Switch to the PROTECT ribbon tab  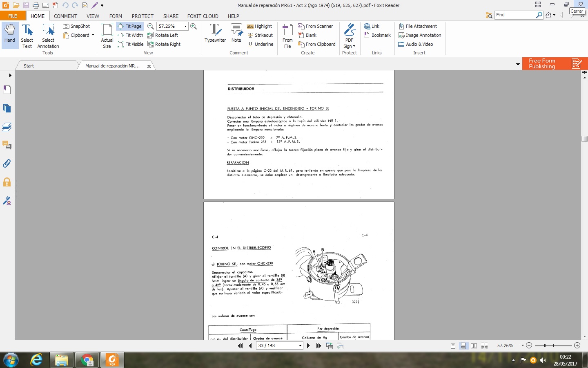[x=143, y=16]
